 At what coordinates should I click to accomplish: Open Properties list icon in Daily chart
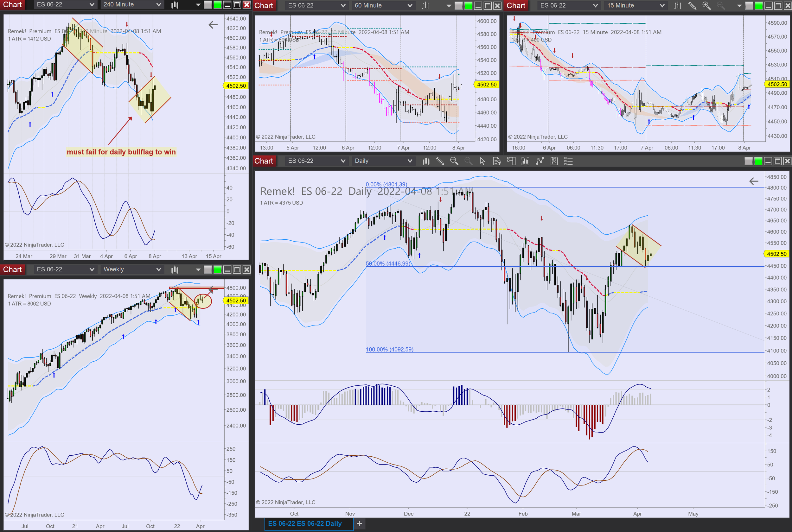(x=568, y=161)
